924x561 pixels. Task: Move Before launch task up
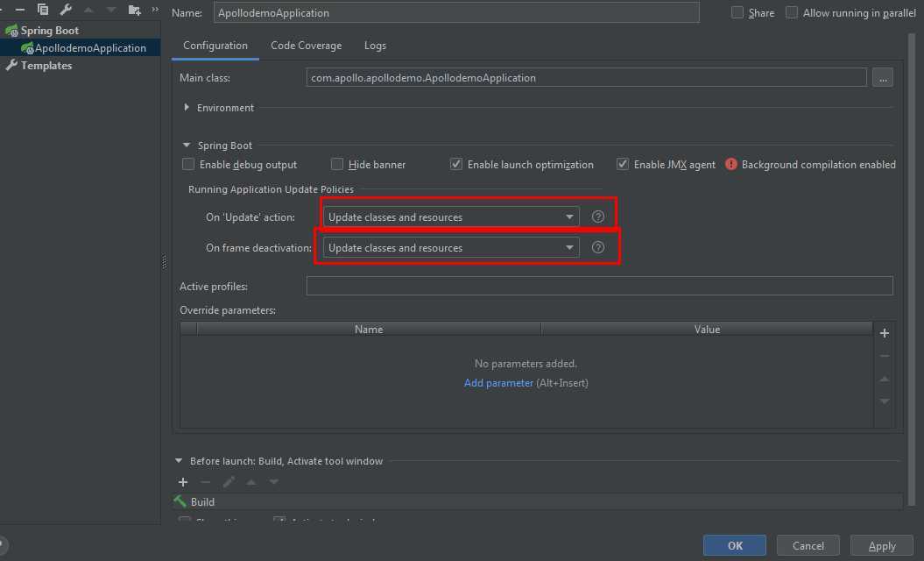pyautogui.click(x=251, y=482)
